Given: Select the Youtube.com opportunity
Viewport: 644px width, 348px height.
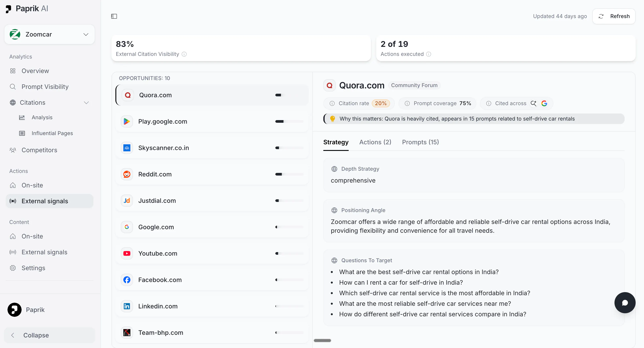Looking at the screenshot, I should click(x=212, y=254).
